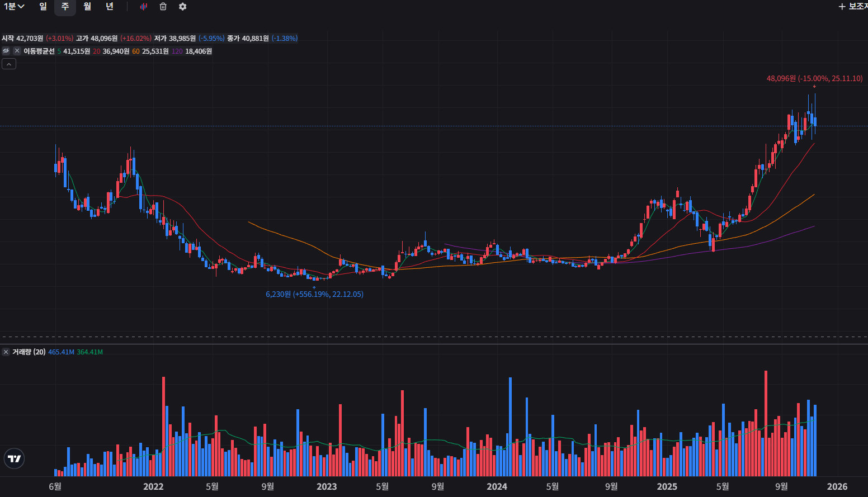868x497 pixels.
Task: Click the TradingView logo badge
Action: point(14,458)
